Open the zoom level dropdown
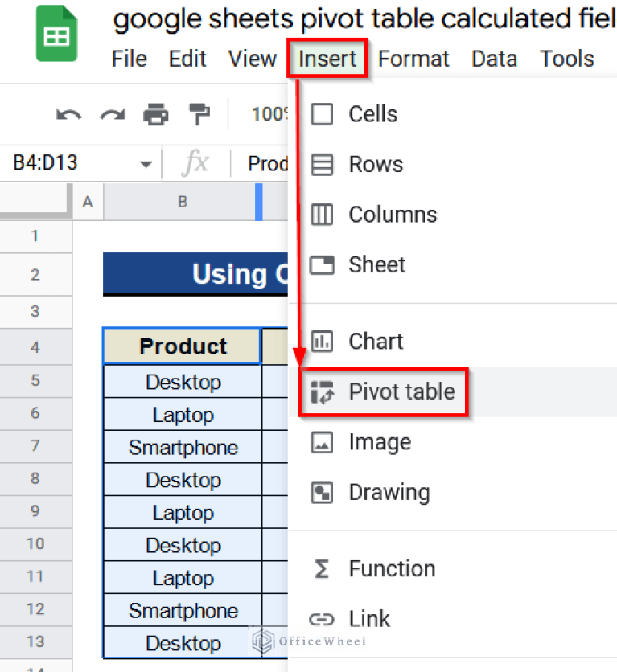Image resolution: width=617 pixels, height=672 pixels. [x=269, y=114]
